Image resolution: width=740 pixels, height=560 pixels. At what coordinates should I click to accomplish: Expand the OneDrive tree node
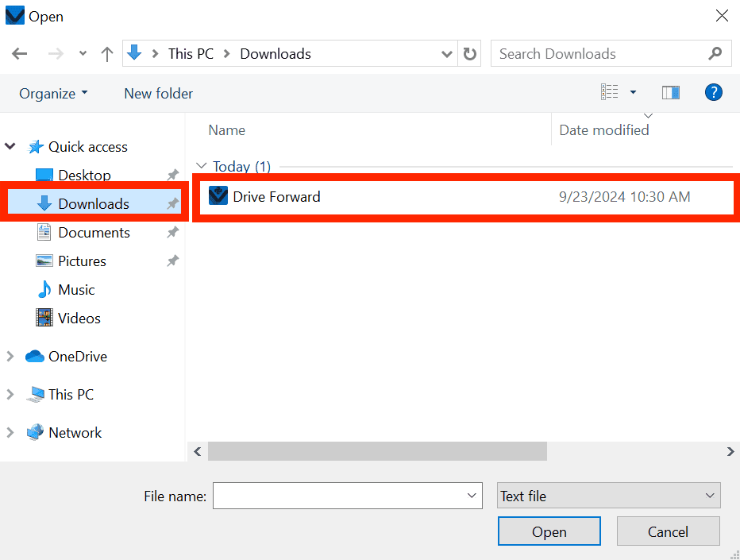pyautogui.click(x=10, y=357)
